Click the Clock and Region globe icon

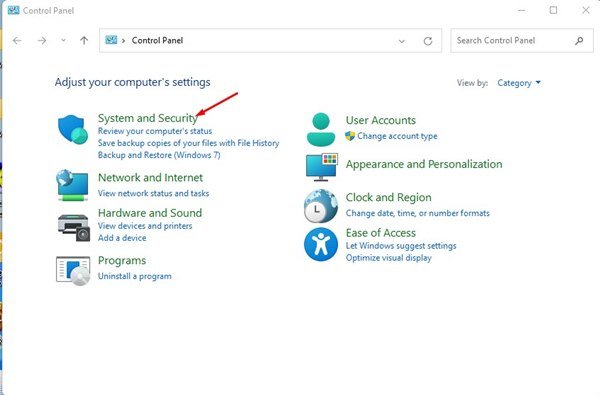tap(321, 206)
